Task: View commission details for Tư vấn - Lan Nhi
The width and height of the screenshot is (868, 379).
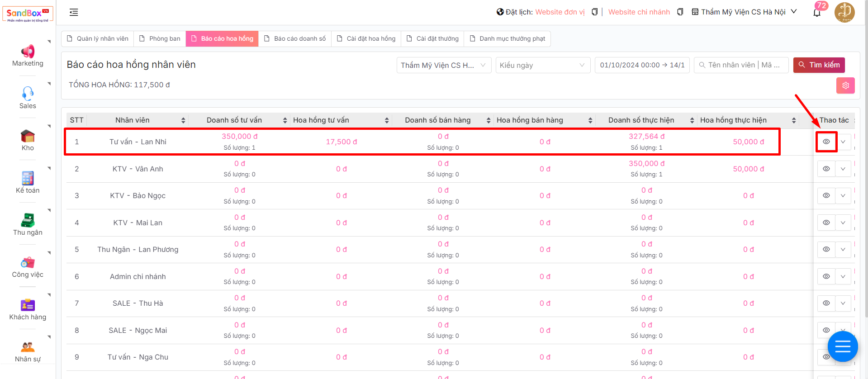Action: (x=826, y=142)
